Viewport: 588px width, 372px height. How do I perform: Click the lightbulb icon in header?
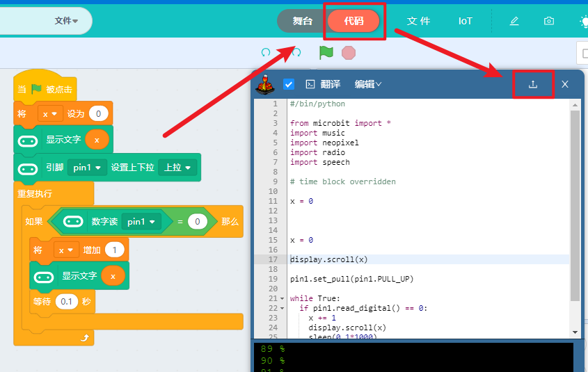click(583, 21)
